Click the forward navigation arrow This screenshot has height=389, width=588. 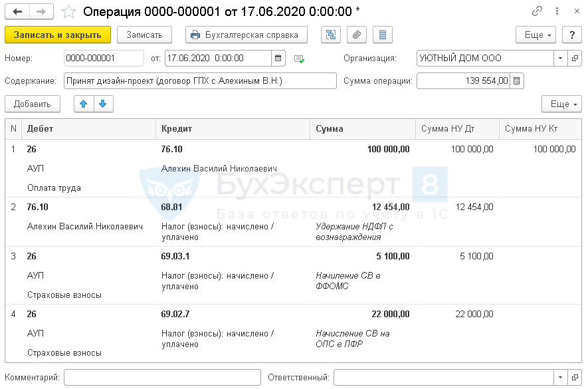tap(41, 12)
